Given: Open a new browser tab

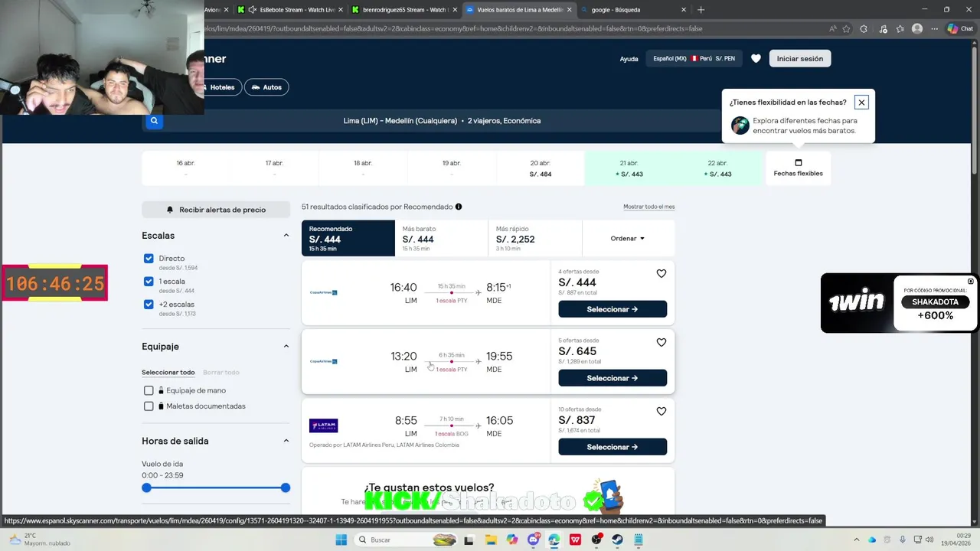Looking at the screenshot, I should pyautogui.click(x=701, y=10).
